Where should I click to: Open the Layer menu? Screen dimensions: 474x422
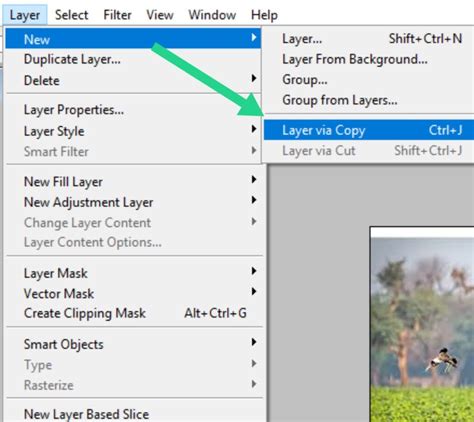coord(25,15)
